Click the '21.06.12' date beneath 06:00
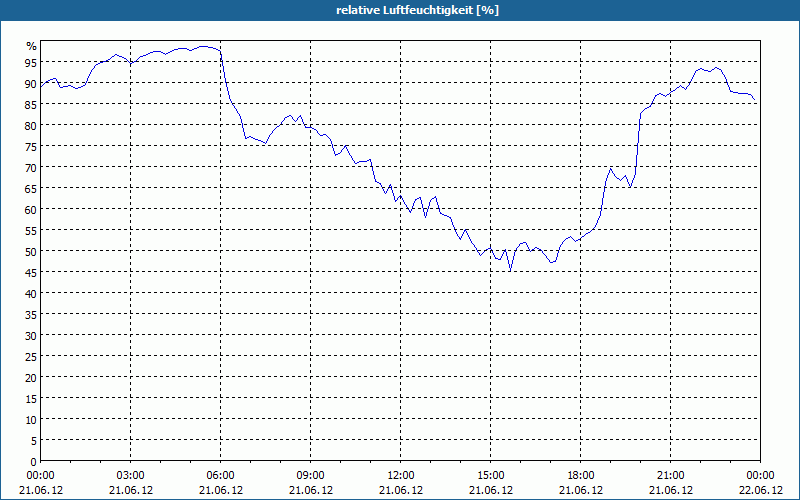 pyautogui.click(x=220, y=490)
